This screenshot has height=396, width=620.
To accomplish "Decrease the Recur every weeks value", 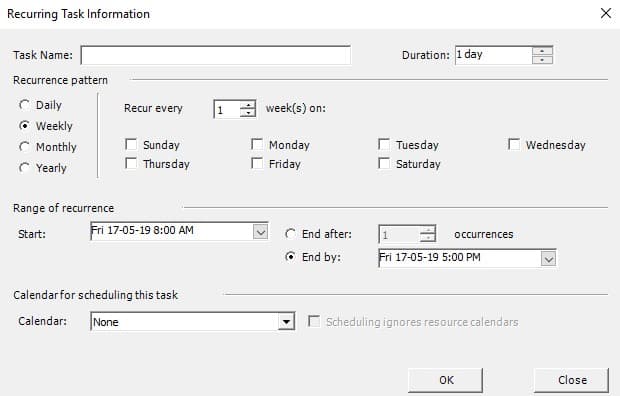I will pyautogui.click(x=248, y=113).
